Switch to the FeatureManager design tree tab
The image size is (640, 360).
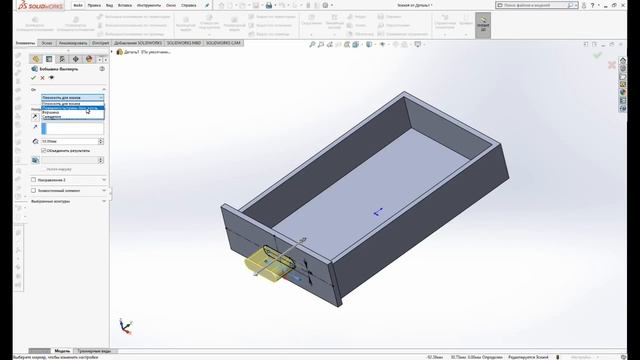click(x=36, y=59)
